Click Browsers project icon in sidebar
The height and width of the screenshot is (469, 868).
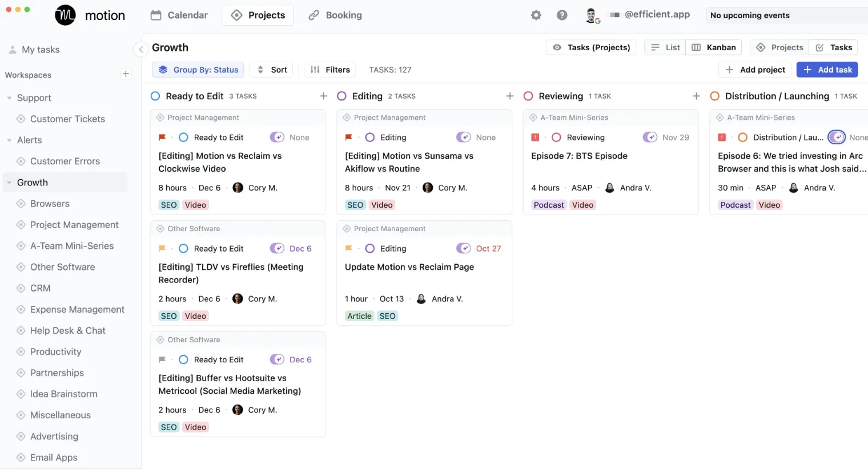pyautogui.click(x=21, y=204)
